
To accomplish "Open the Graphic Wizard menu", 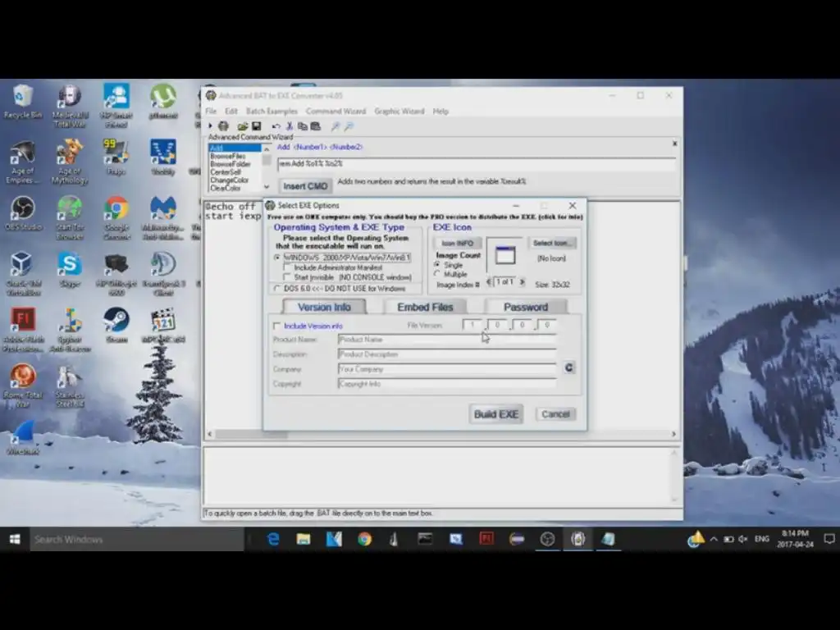I will (399, 111).
